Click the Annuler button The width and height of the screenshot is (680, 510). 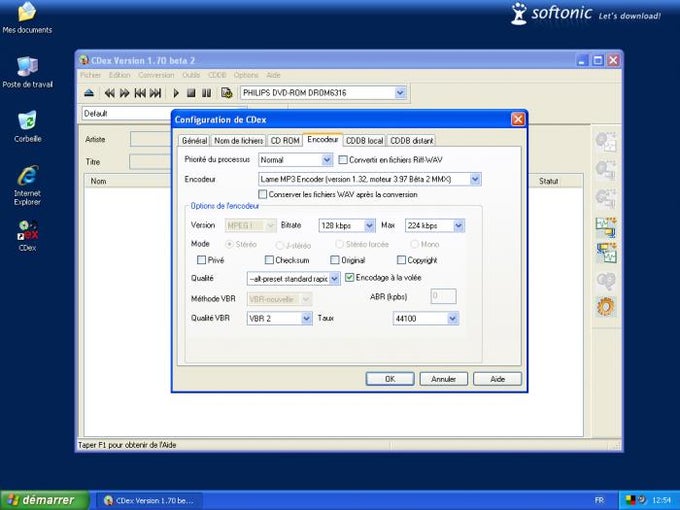443,379
